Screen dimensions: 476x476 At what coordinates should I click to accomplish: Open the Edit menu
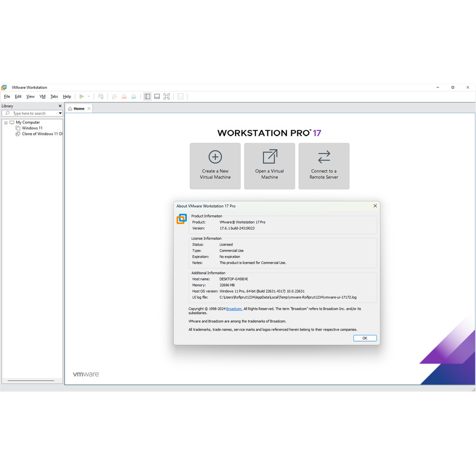point(18,97)
